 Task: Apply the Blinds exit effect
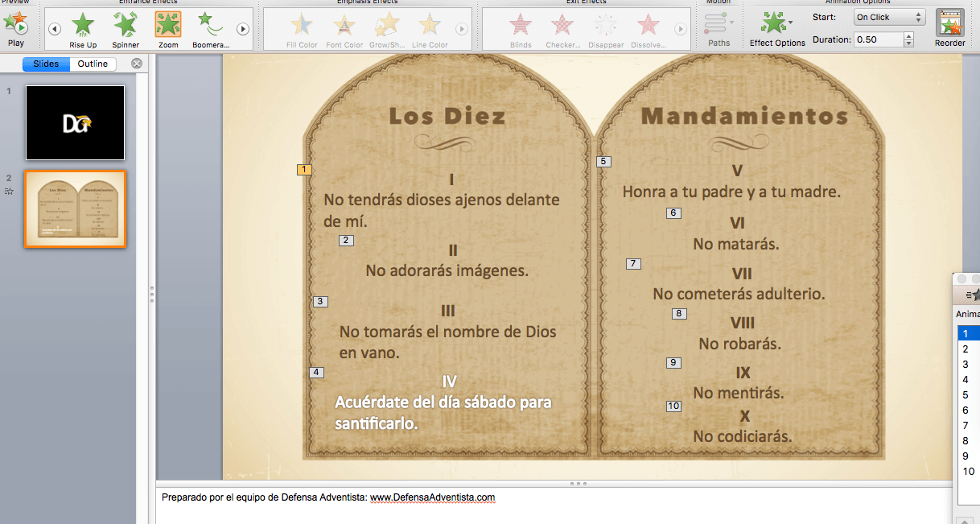click(x=521, y=30)
